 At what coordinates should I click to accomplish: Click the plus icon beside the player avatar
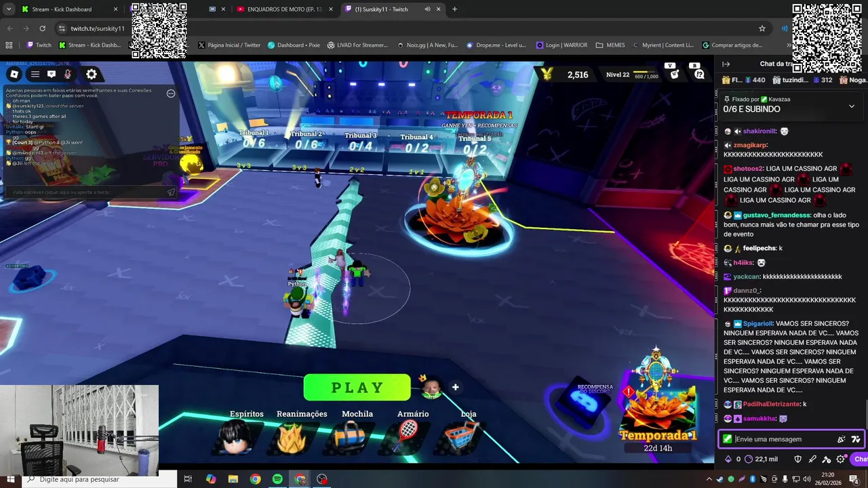tap(456, 387)
